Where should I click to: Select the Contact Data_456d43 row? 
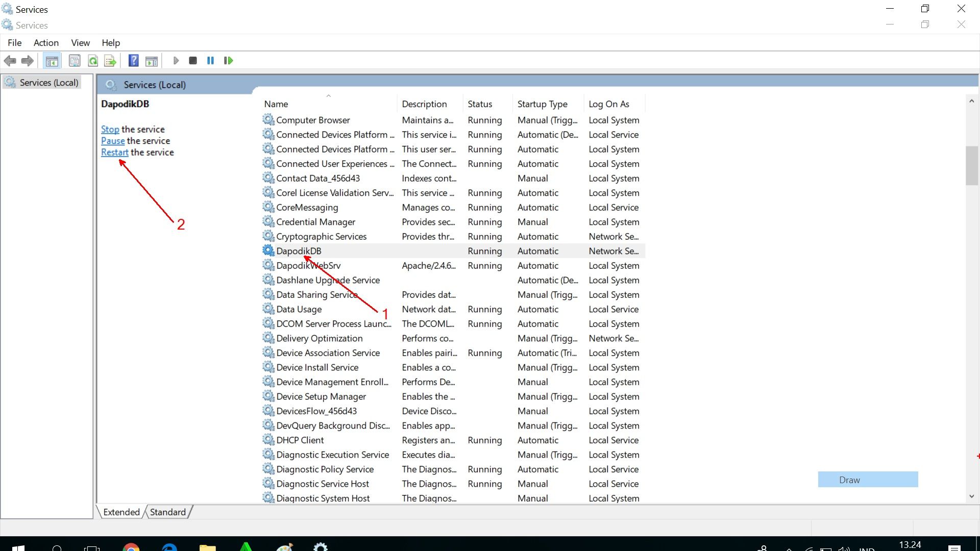(453, 178)
